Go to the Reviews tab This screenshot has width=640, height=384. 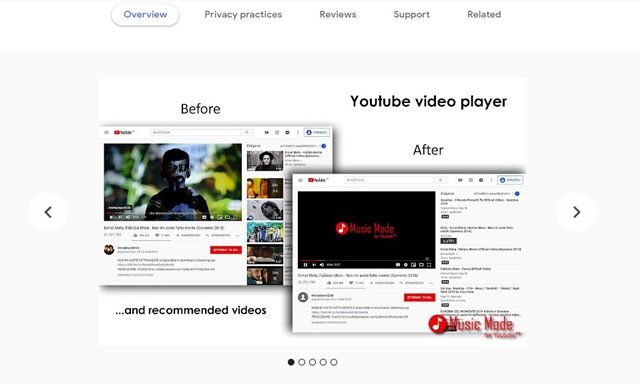338,15
